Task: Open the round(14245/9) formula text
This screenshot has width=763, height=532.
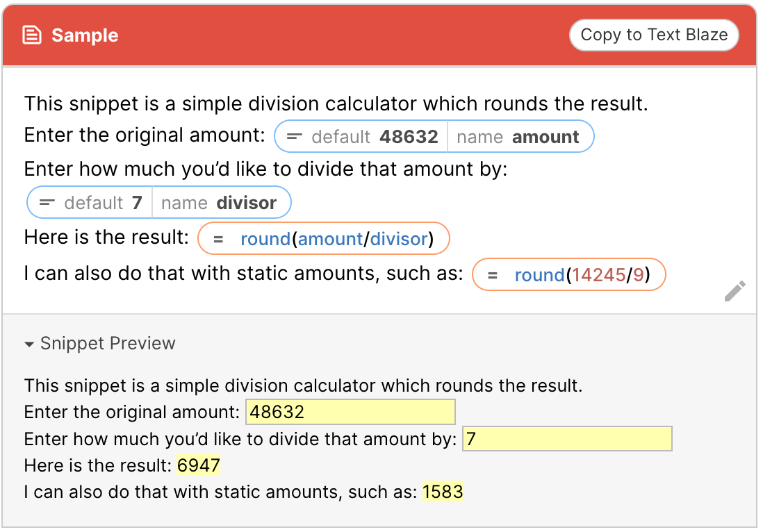Action: pyautogui.click(x=582, y=276)
